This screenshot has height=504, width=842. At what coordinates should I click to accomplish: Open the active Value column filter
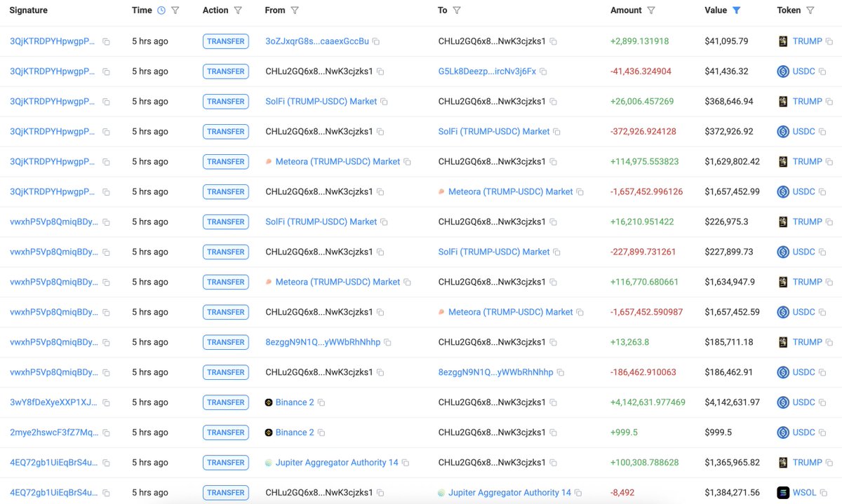737,11
